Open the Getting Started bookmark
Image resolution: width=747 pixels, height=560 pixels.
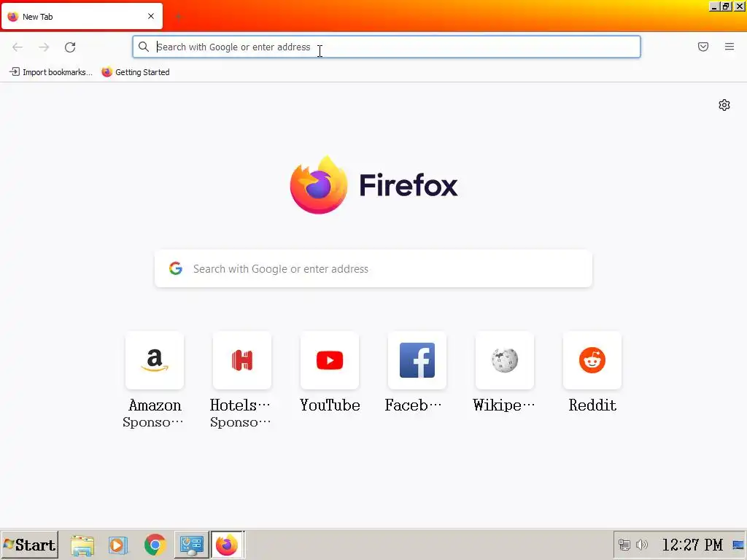(x=136, y=72)
